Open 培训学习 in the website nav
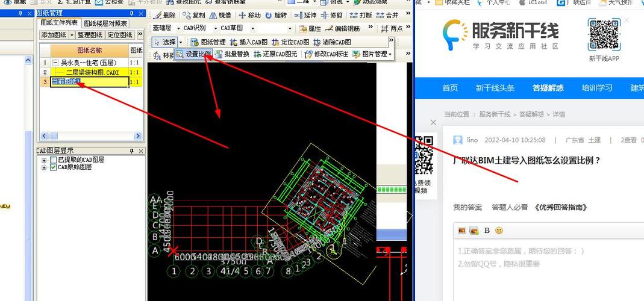644x301 pixels. coord(597,88)
